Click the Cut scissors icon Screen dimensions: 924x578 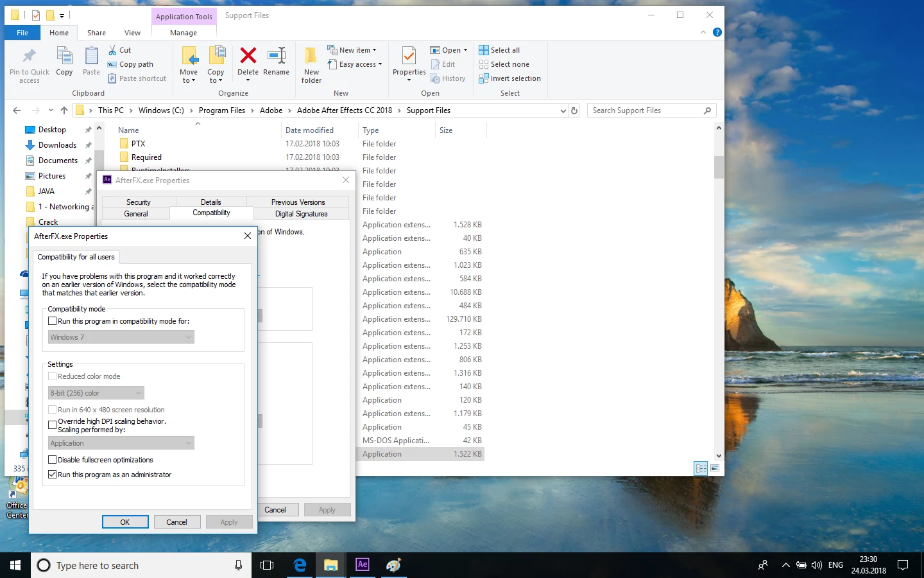[112, 50]
